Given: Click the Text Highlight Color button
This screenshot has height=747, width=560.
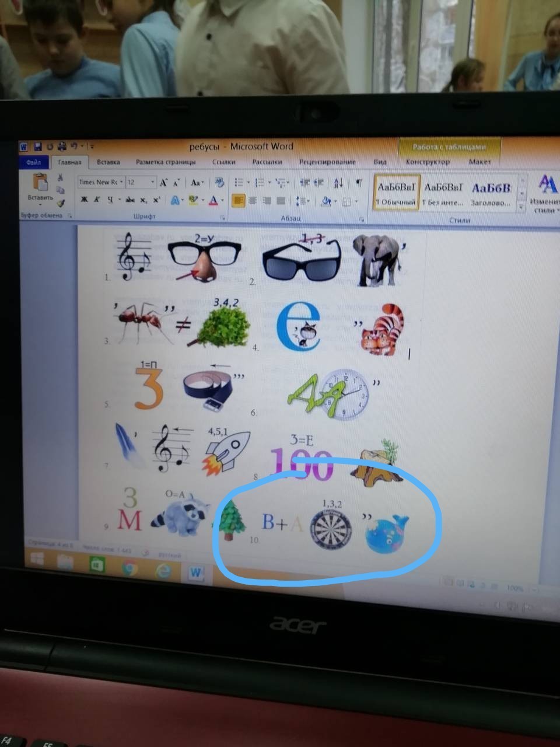Looking at the screenshot, I should 193,200.
